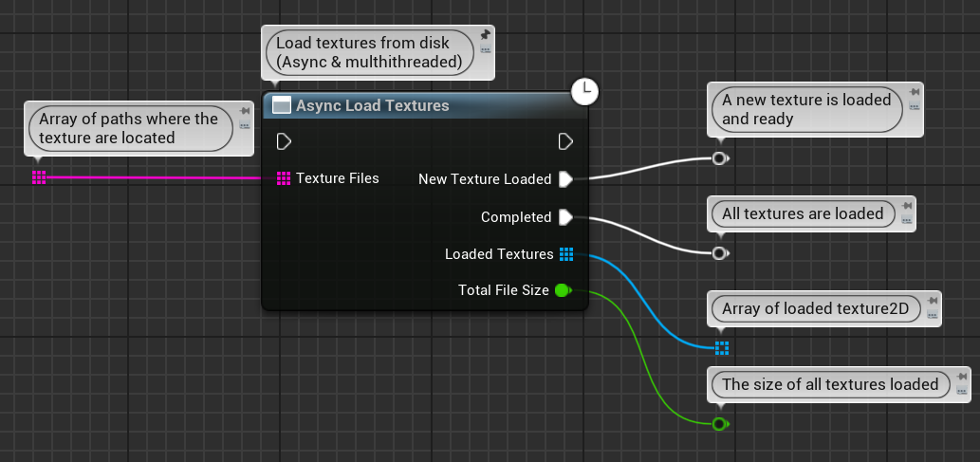The image size is (980, 462).
Task: Edit the 'Array of loaded texture2D' comment text
Action: [816, 308]
